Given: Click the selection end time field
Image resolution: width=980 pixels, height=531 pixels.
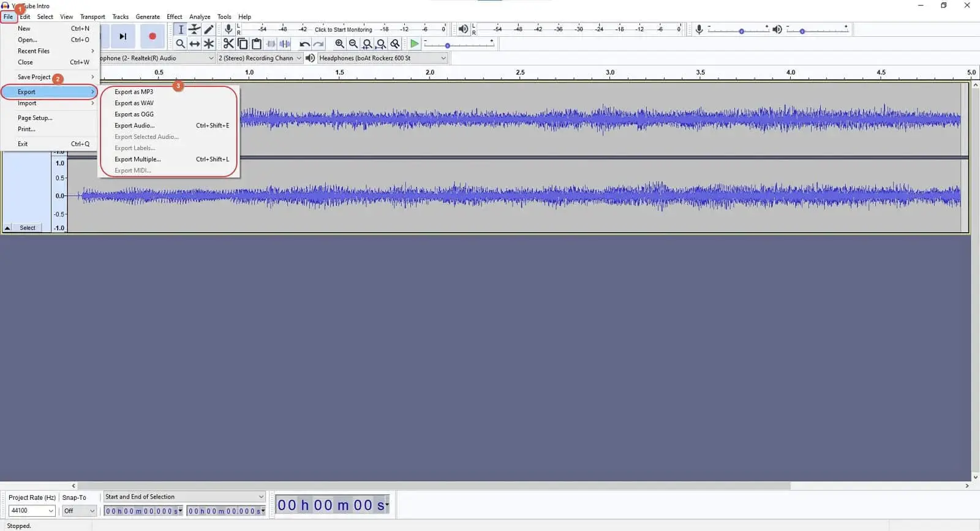Looking at the screenshot, I should click(227, 511).
